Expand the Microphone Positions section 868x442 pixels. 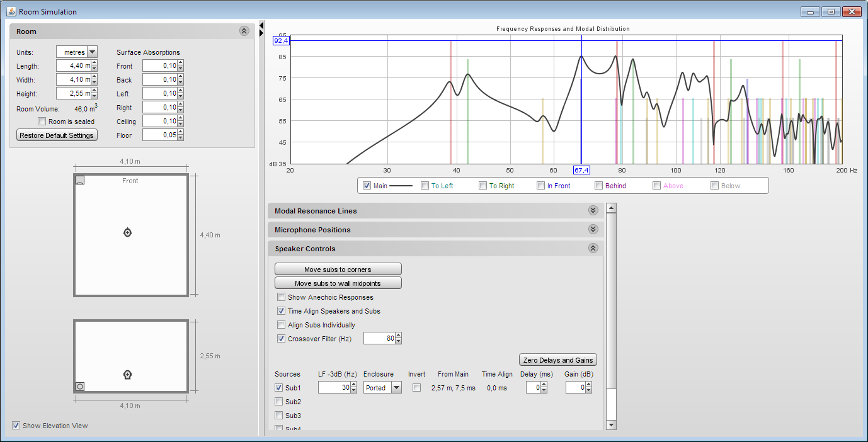[x=593, y=230]
